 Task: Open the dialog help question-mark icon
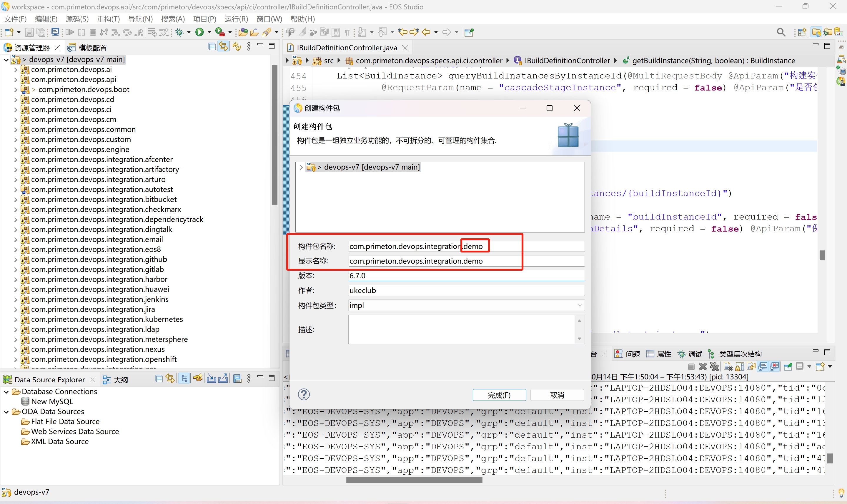pyautogui.click(x=304, y=394)
